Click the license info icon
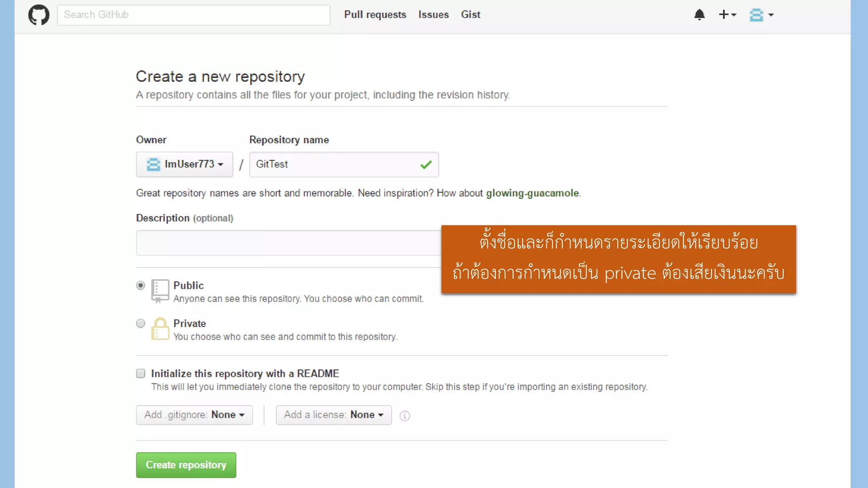The image size is (868, 488). (405, 416)
